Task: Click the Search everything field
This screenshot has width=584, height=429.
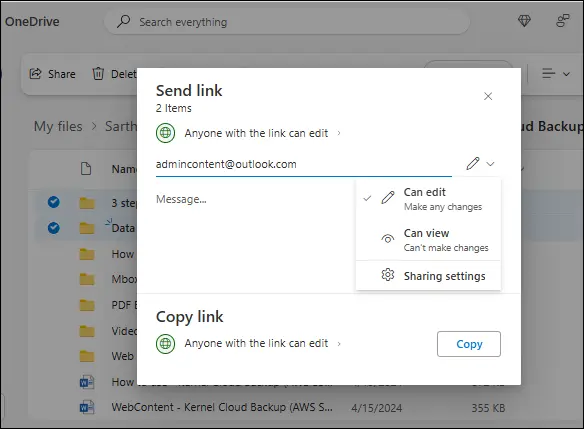Action: (287, 22)
